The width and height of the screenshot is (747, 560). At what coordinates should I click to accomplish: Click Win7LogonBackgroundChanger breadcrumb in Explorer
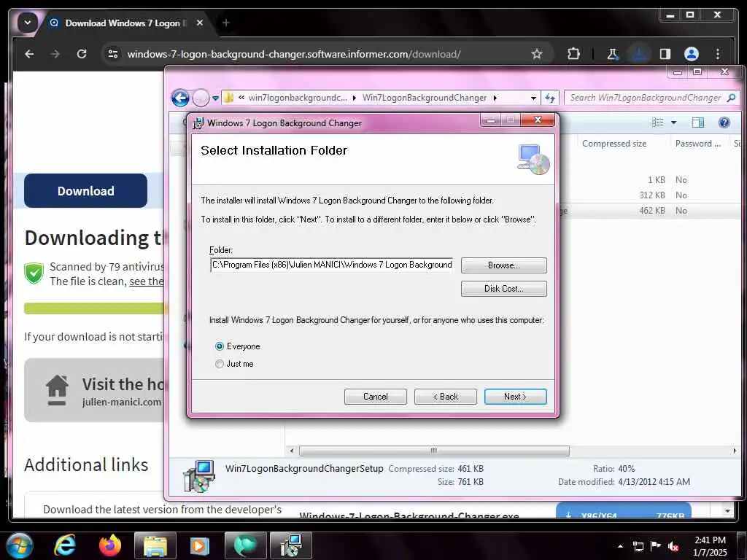coord(425,98)
